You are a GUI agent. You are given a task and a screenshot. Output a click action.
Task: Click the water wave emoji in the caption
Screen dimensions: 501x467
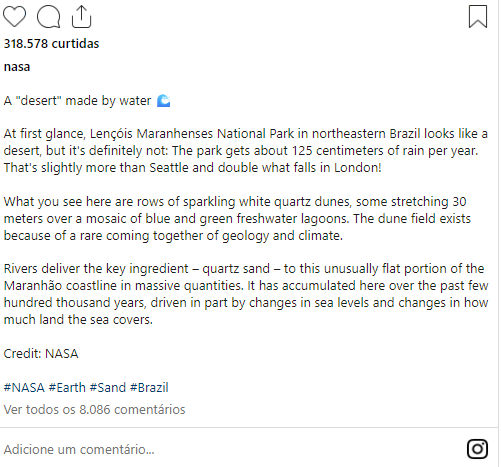[x=164, y=101]
